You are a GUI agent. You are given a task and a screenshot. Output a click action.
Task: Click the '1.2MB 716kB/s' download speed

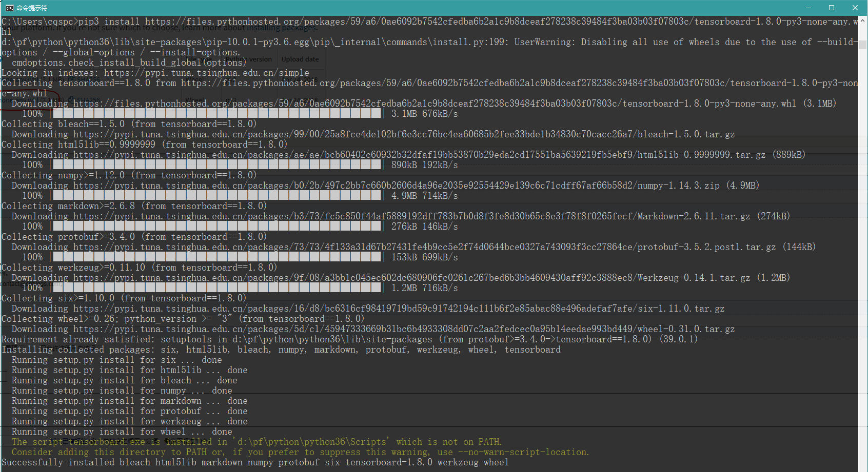click(425, 288)
